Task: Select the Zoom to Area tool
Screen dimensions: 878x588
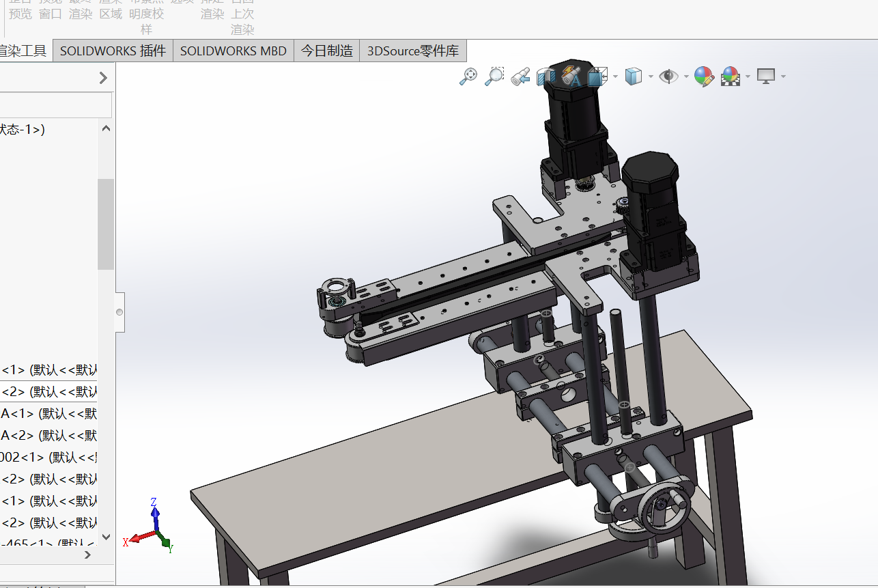Action: [494, 76]
